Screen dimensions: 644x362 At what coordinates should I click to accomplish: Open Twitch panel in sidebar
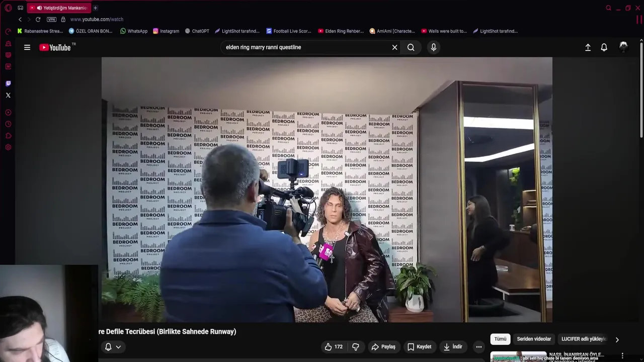[x=8, y=83]
